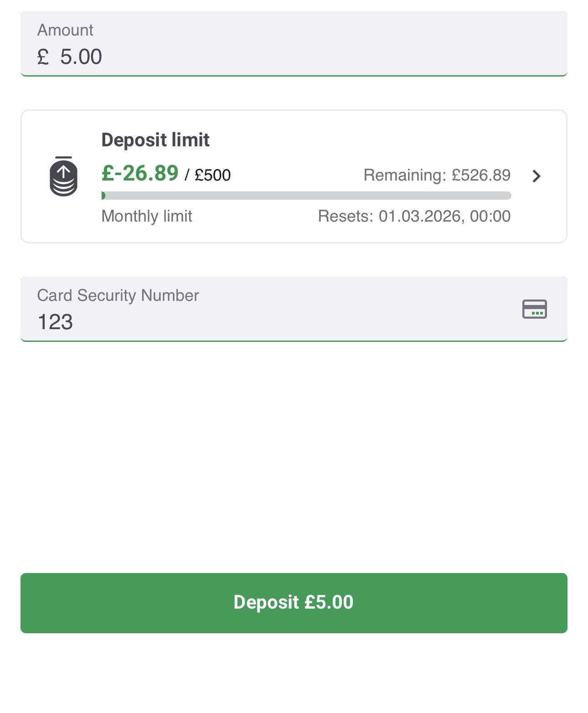Image resolution: width=588 pixels, height=713 pixels.
Task: Click the Remaining £526.89 text
Action: (437, 175)
